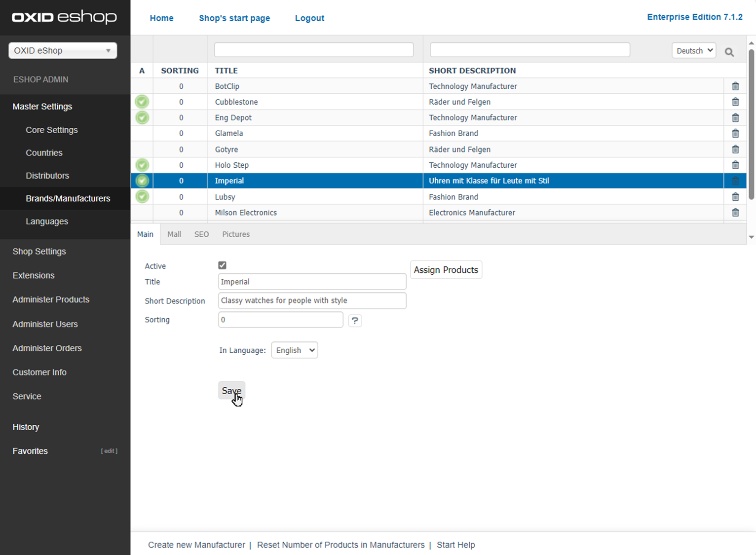This screenshot has height=555, width=756.
Task: Select the Glamela row title
Action: click(x=229, y=133)
